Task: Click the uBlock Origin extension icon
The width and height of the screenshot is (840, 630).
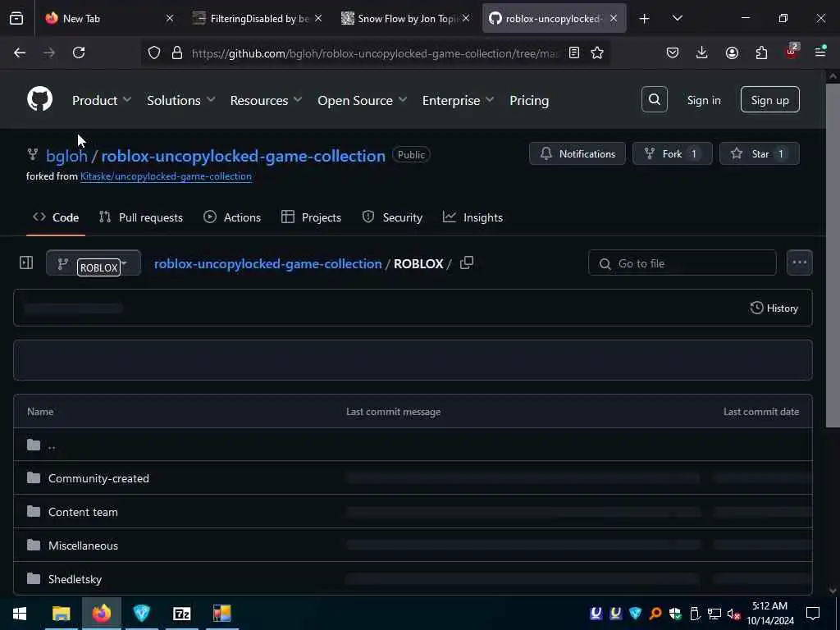Action: pyautogui.click(x=792, y=52)
